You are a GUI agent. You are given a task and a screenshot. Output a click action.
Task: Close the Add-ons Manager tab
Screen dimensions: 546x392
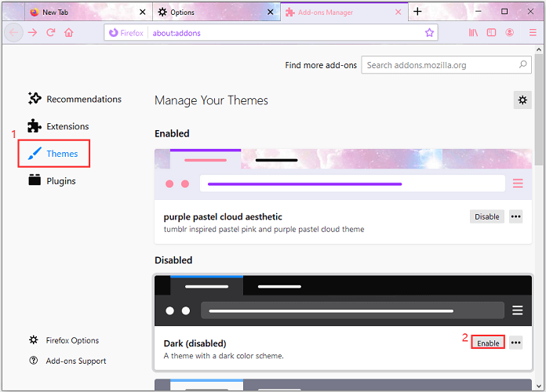click(399, 13)
